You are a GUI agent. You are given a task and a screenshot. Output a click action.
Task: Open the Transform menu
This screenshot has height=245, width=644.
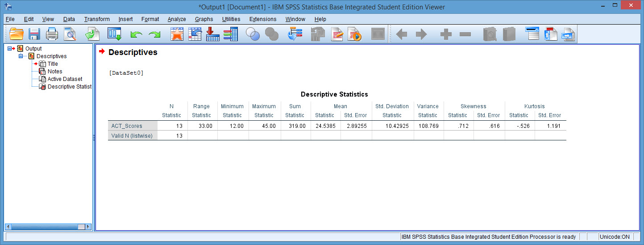click(x=97, y=19)
